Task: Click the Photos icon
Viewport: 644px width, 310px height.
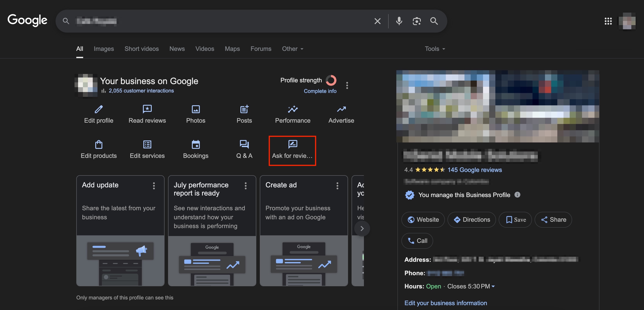Action: [195, 109]
